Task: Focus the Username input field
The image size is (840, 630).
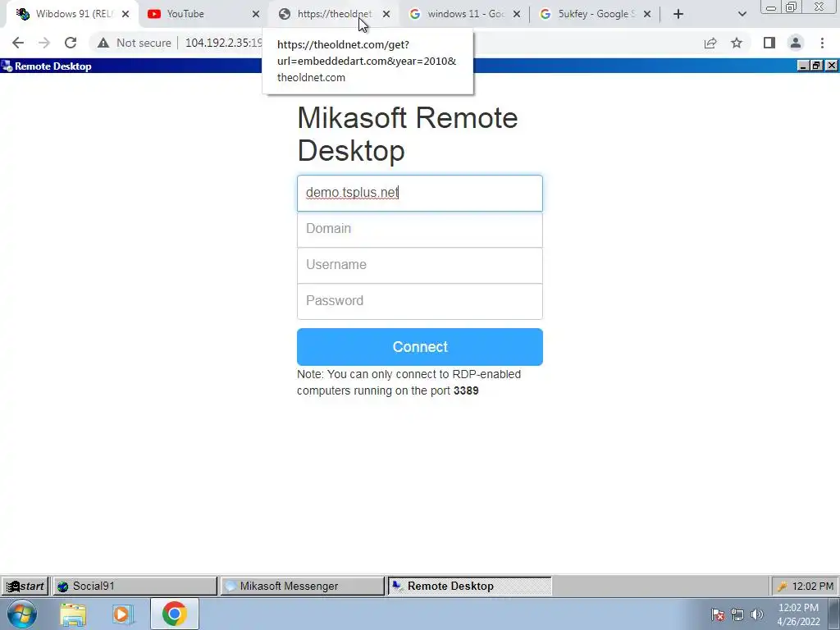Action: pos(419,265)
